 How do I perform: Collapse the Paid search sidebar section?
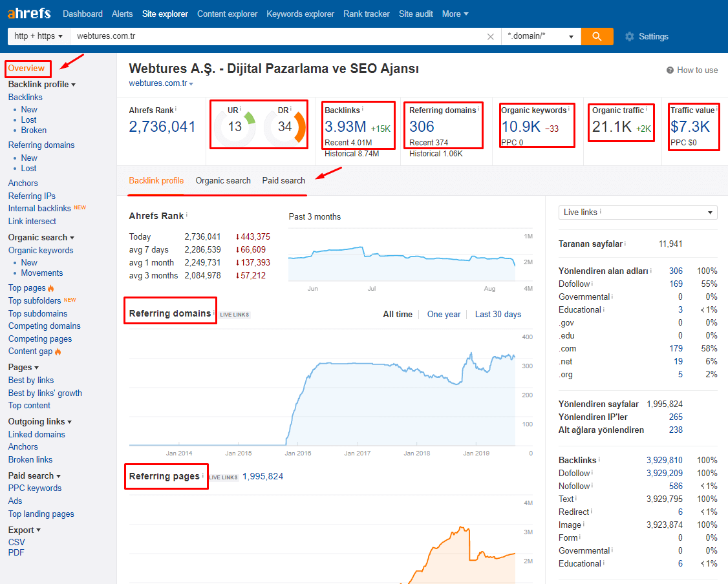[34, 476]
